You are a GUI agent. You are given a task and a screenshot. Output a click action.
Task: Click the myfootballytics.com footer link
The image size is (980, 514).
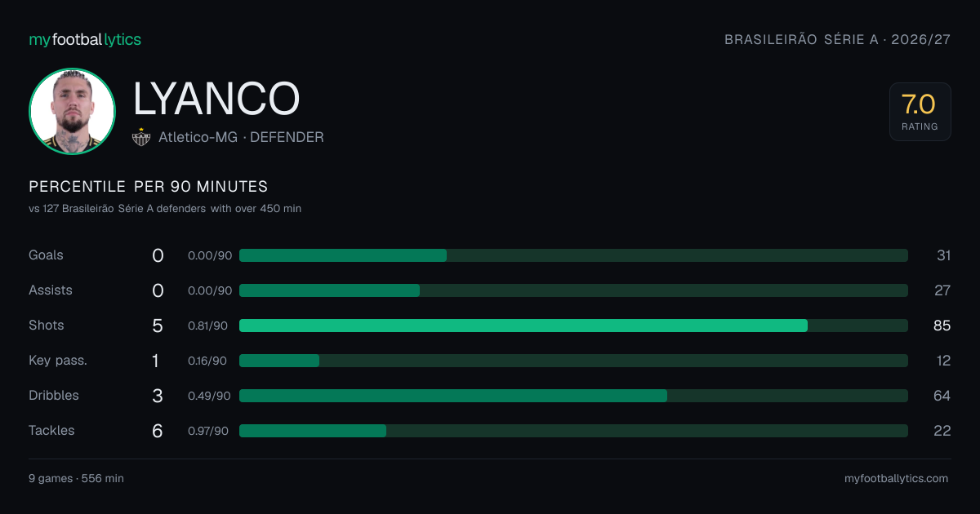pos(896,479)
